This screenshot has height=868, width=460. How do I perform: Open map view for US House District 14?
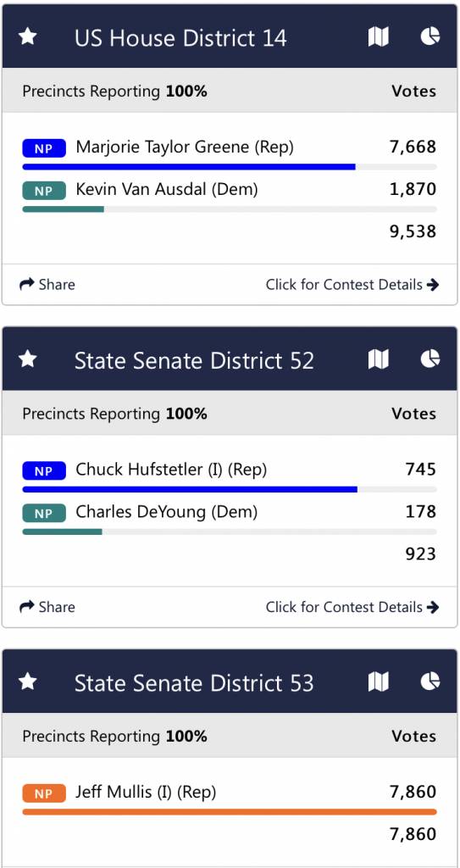379,37
